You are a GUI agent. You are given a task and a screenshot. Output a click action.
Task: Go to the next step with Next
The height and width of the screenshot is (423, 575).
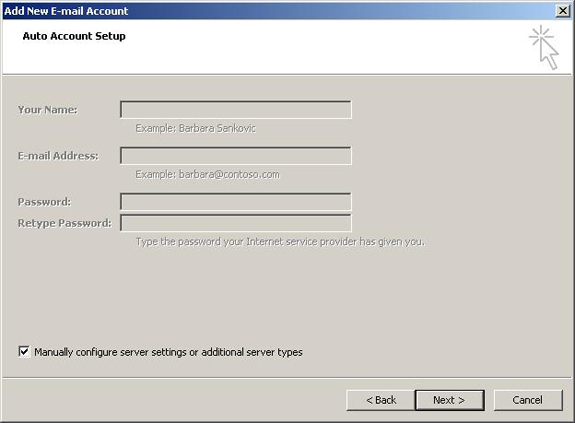449,400
